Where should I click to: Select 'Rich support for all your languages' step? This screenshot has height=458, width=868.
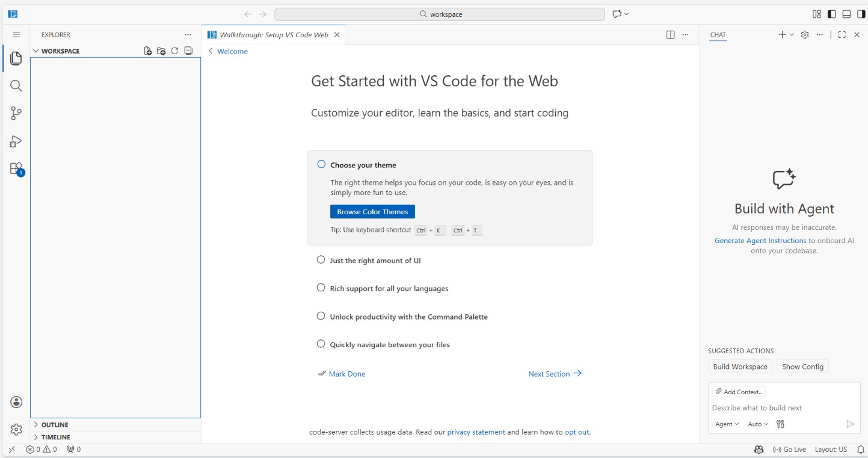point(389,288)
